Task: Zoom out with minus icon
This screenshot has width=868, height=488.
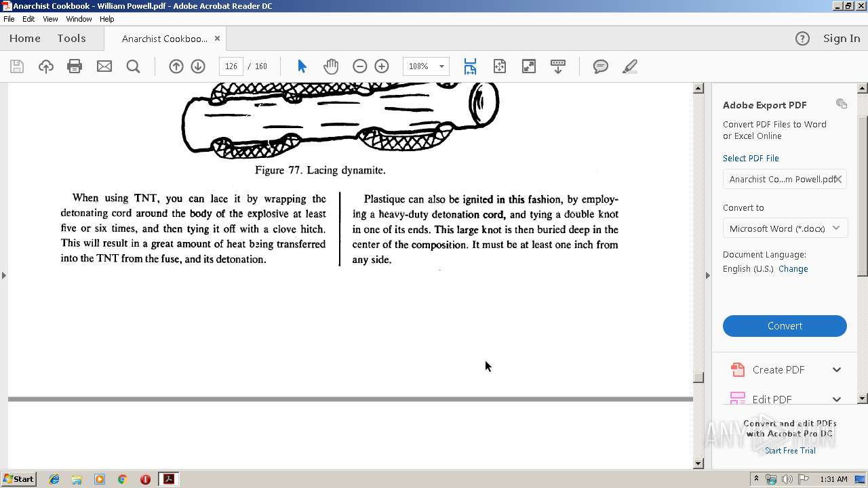Action: click(x=360, y=66)
